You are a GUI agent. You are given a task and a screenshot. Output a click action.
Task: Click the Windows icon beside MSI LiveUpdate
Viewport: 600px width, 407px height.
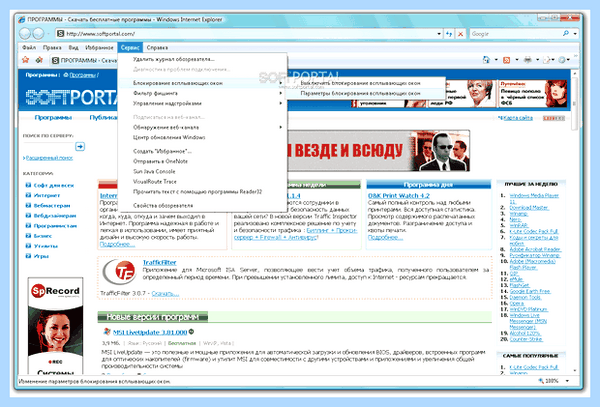tap(107, 332)
